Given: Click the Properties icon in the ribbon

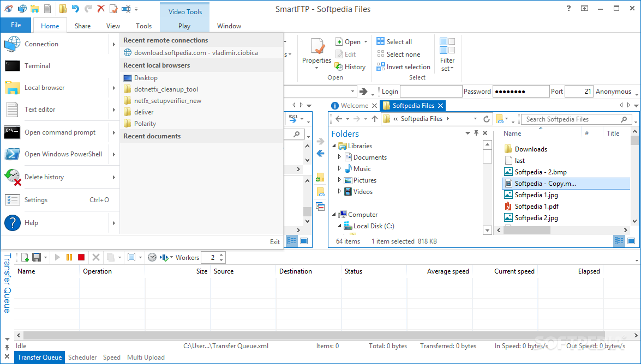Looking at the screenshot, I should pos(316,46).
